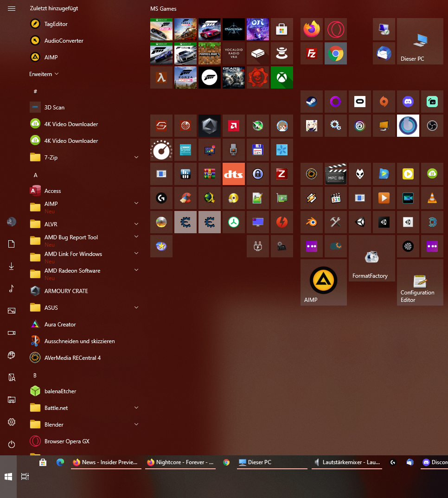The image size is (448, 498).
Task: Launch the Logitech G HUB tile
Action: (161, 198)
